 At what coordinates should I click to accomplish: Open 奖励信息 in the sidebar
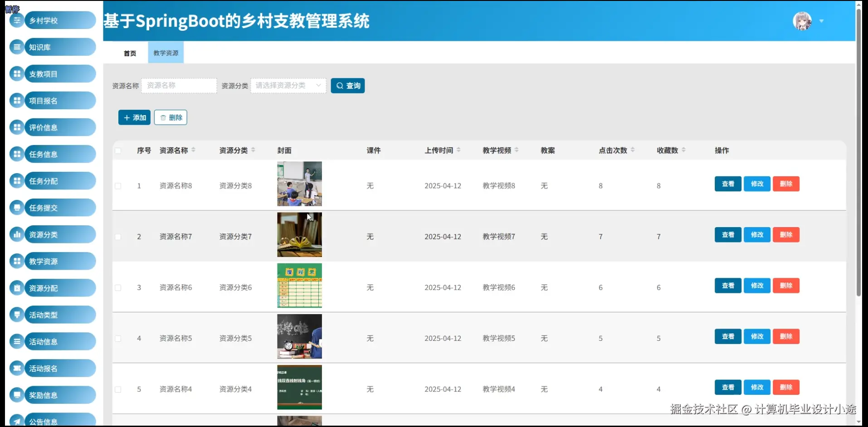(x=60, y=395)
